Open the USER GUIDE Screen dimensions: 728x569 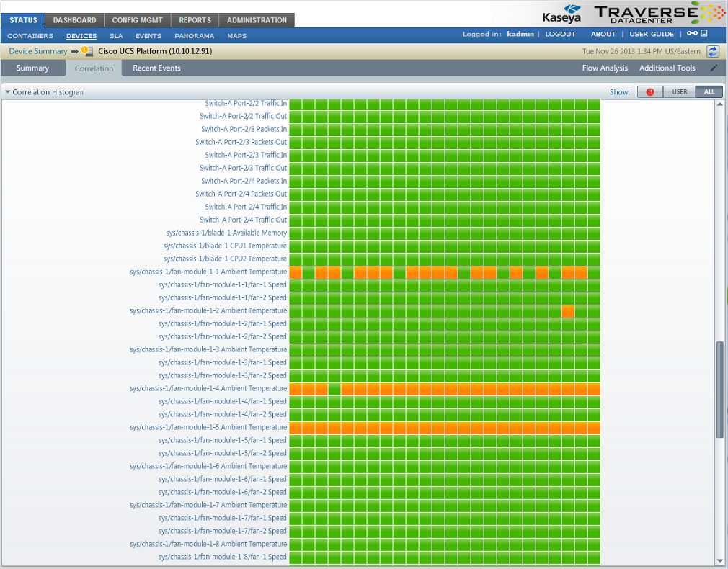click(651, 34)
